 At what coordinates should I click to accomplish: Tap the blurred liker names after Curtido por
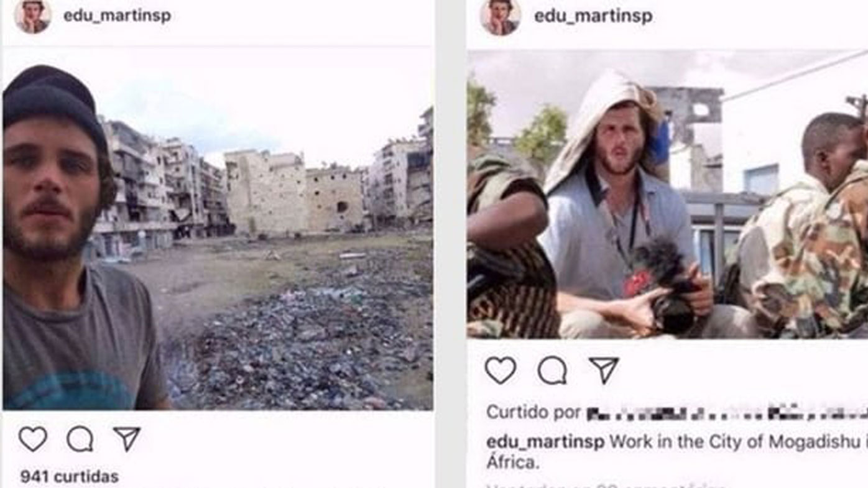727,413
